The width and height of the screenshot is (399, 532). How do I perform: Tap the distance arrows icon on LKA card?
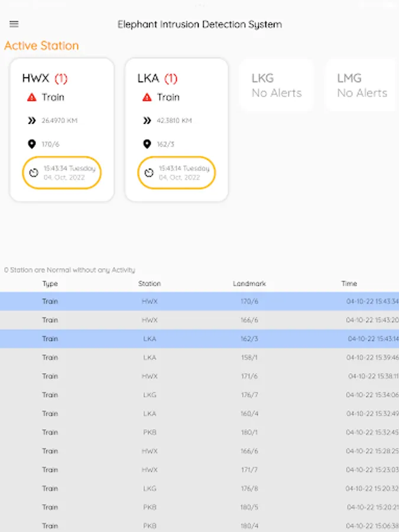click(x=147, y=121)
